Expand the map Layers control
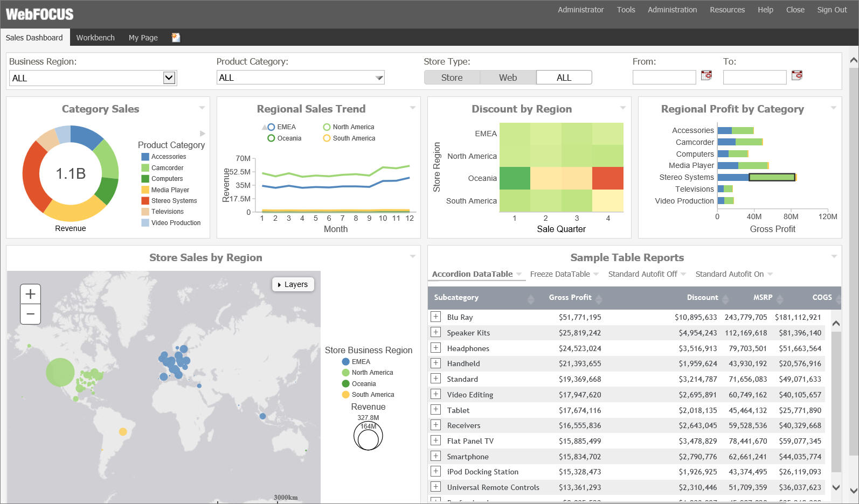 293,284
